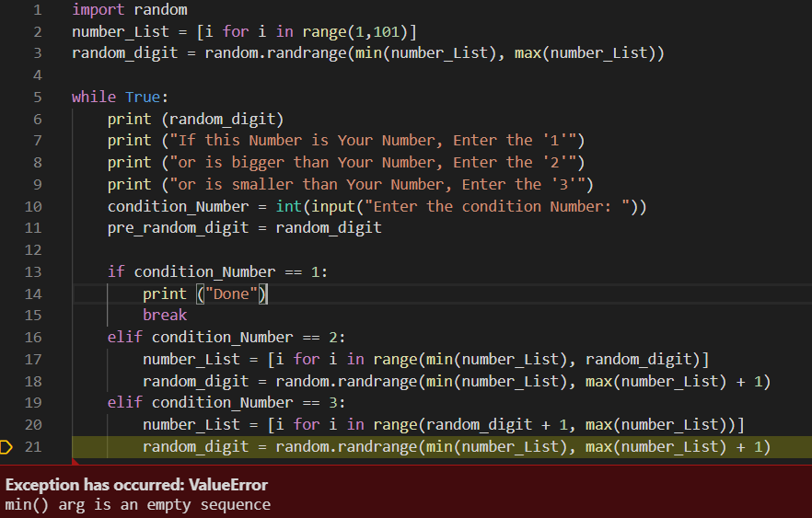Click 'range(random_digit + 1' on line 20
Viewport: 812px width, 518px height.
pos(470,425)
